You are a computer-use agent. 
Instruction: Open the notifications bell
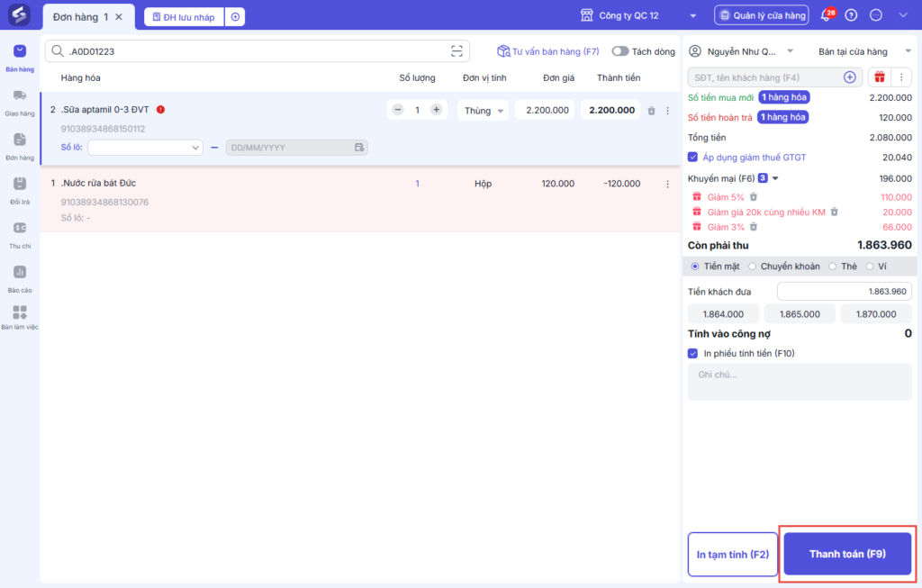[827, 15]
